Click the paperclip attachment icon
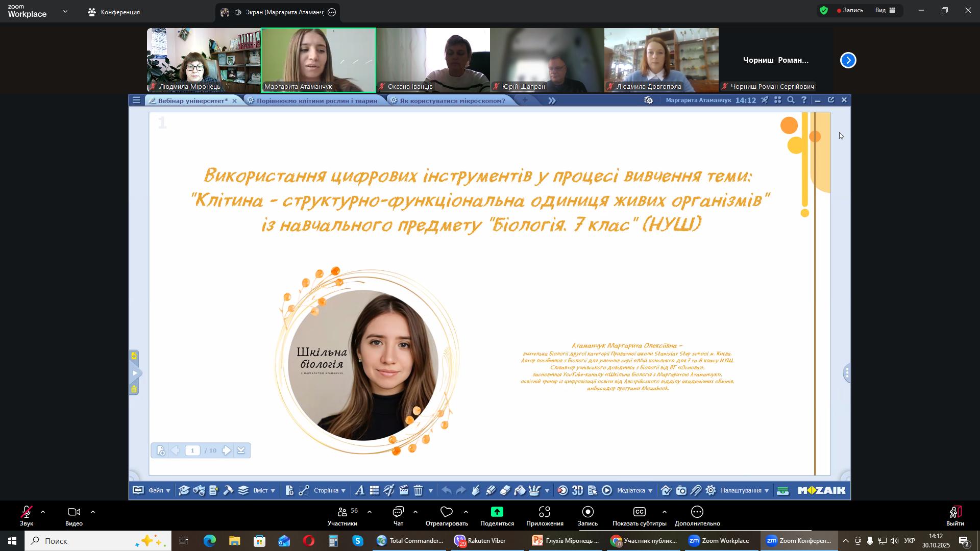 696,491
